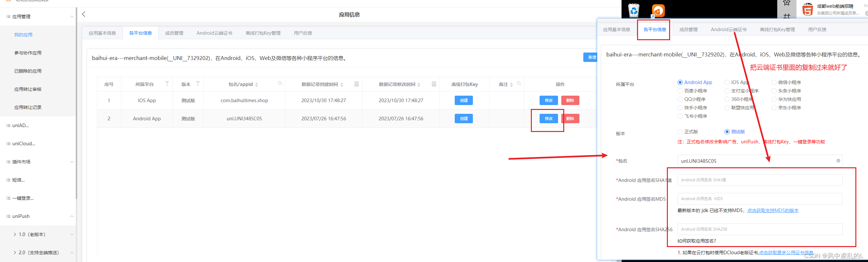Click HTML5 logo in recruitment ad

807,10
